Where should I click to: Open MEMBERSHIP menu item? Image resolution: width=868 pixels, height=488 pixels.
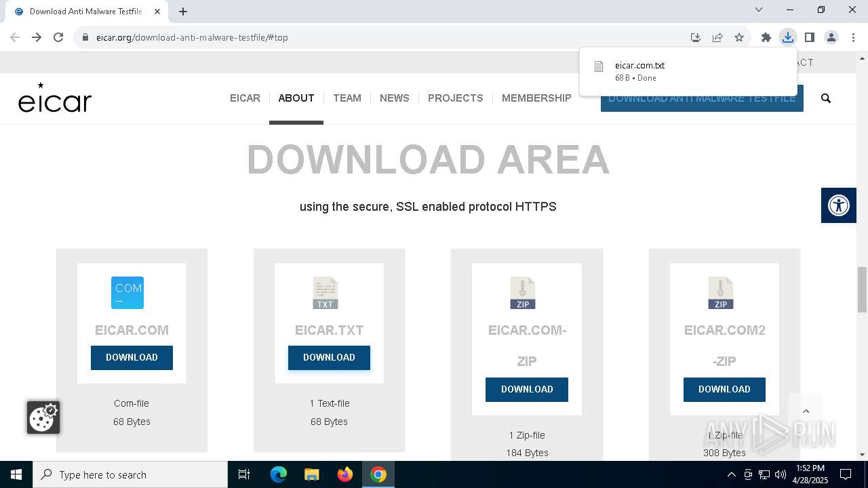tap(536, 98)
